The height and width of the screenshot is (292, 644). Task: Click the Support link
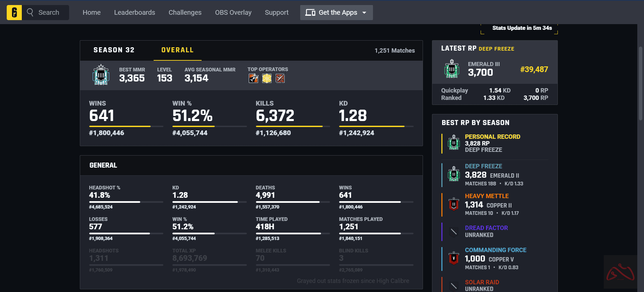(276, 12)
